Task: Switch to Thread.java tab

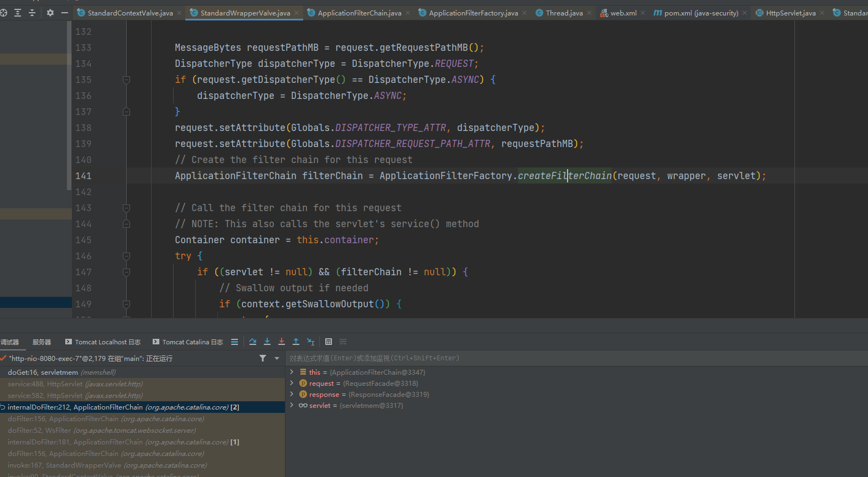Action: coord(564,13)
